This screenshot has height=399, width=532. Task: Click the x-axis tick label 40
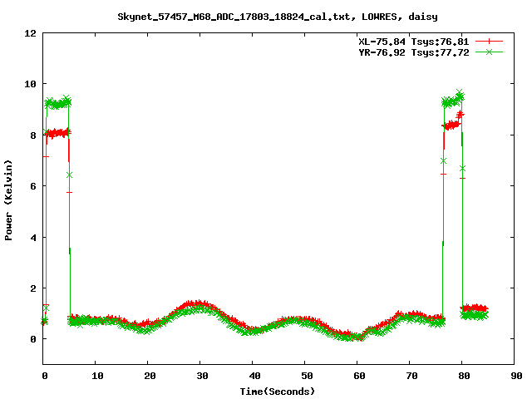click(254, 376)
